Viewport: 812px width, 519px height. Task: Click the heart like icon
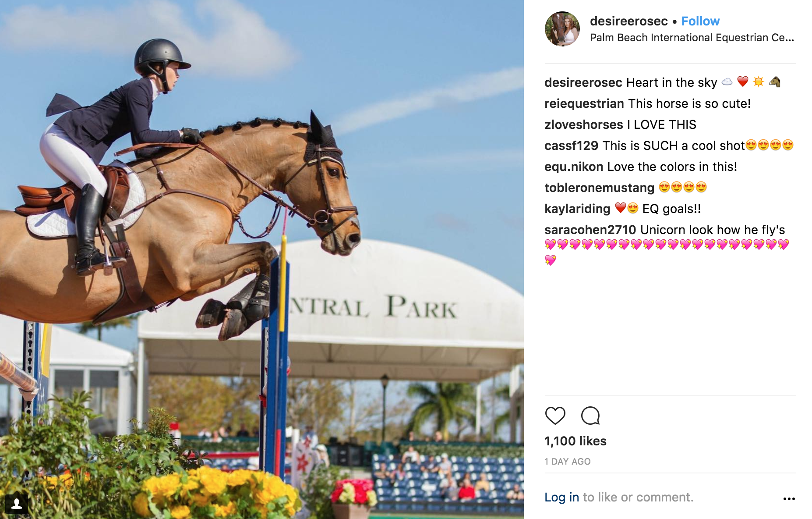pos(555,416)
